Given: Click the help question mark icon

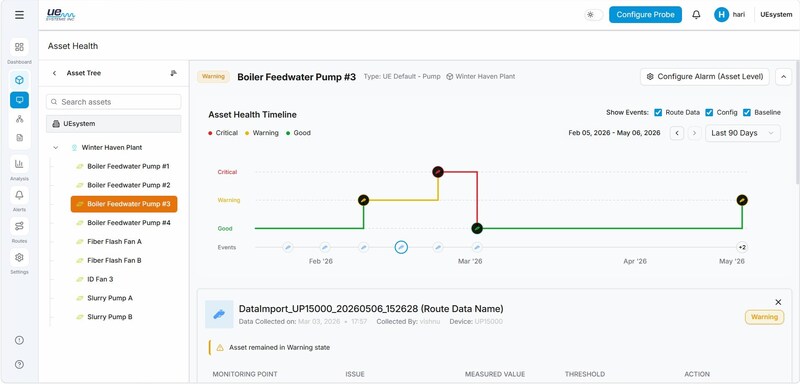Looking at the screenshot, I should [19, 365].
